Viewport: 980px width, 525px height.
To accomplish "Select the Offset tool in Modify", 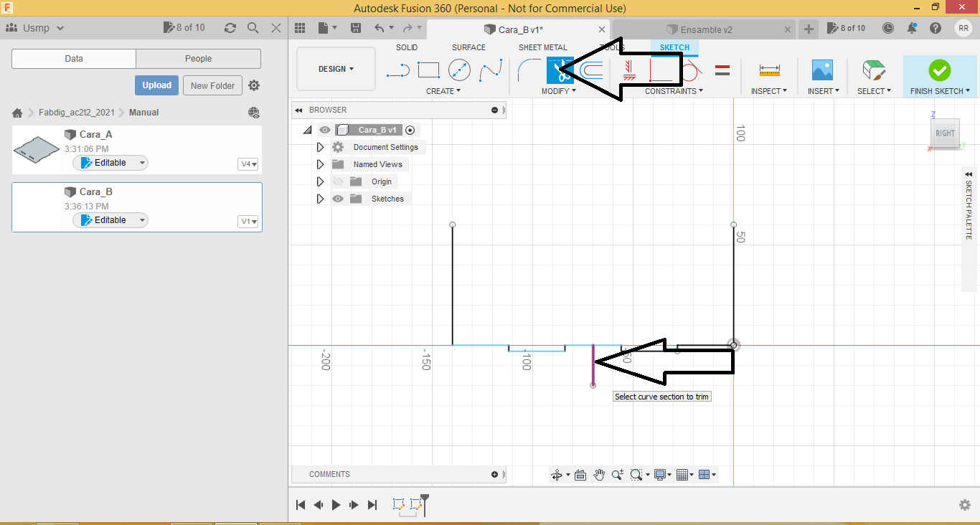I will pyautogui.click(x=590, y=70).
